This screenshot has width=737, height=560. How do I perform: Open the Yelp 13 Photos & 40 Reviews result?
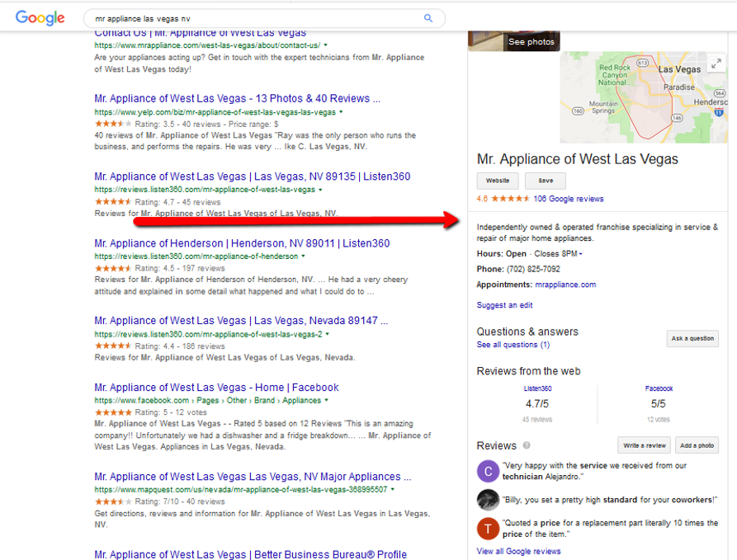pyautogui.click(x=237, y=99)
